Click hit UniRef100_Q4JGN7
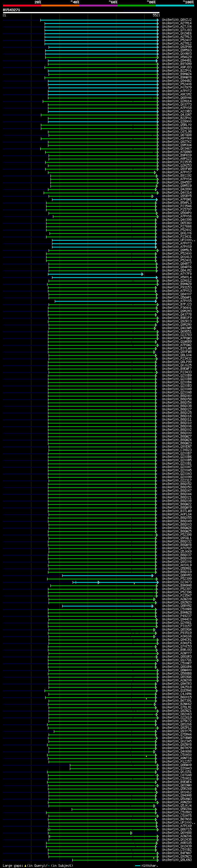The width and height of the screenshot is (197, 868). tap(177, 115)
